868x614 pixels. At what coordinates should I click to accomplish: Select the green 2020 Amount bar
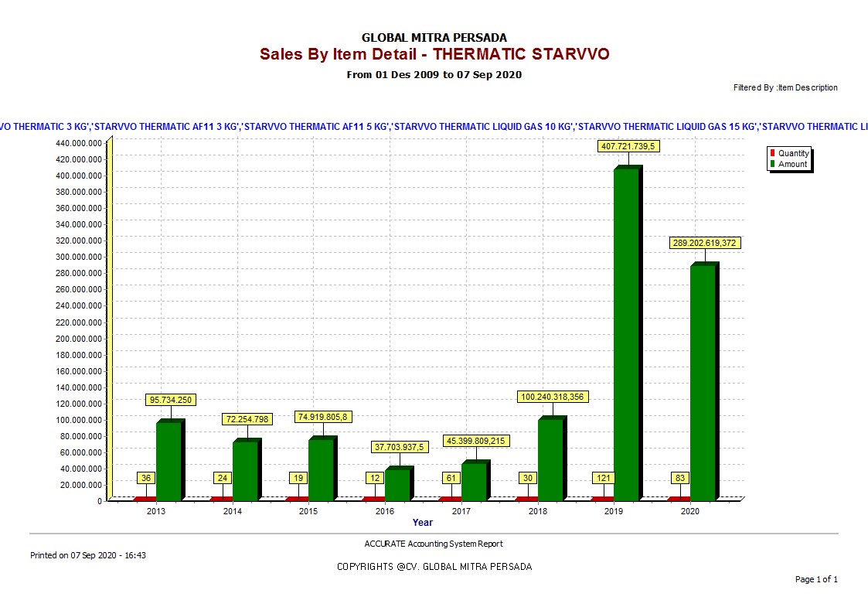tap(702, 383)
